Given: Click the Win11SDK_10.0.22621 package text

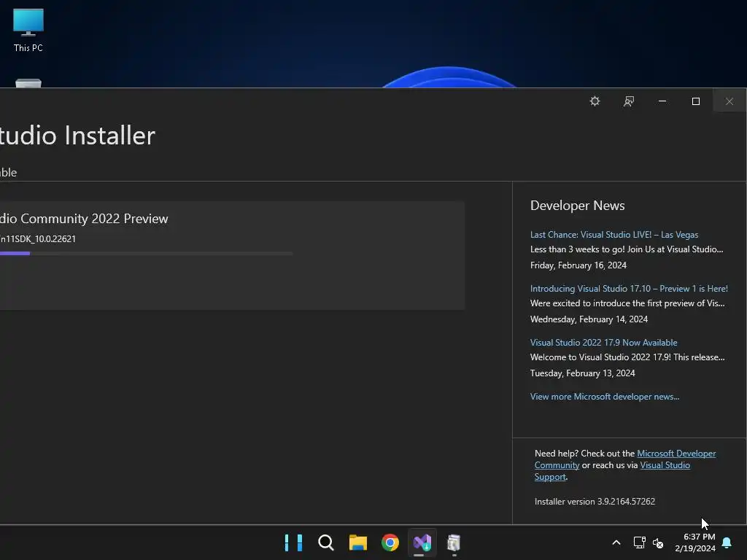Looking at the screenshot, I should click(38, 239).
